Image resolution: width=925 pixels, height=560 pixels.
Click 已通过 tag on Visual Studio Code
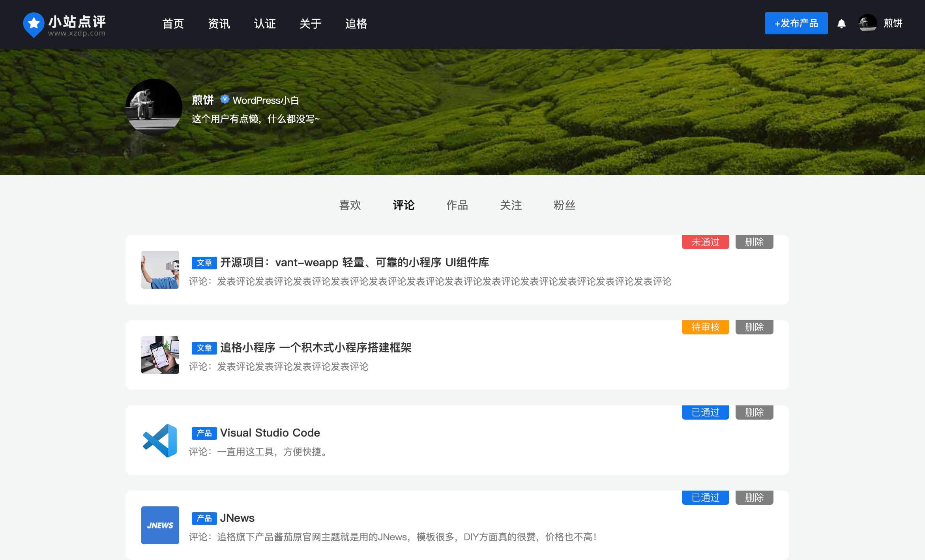click(706, 412)
